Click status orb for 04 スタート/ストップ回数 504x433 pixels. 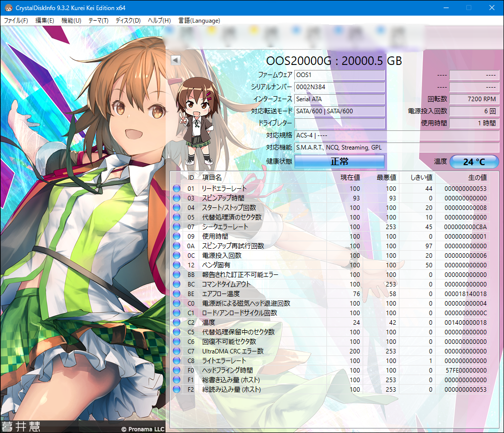pyautogui.click(x=177, y=207)
